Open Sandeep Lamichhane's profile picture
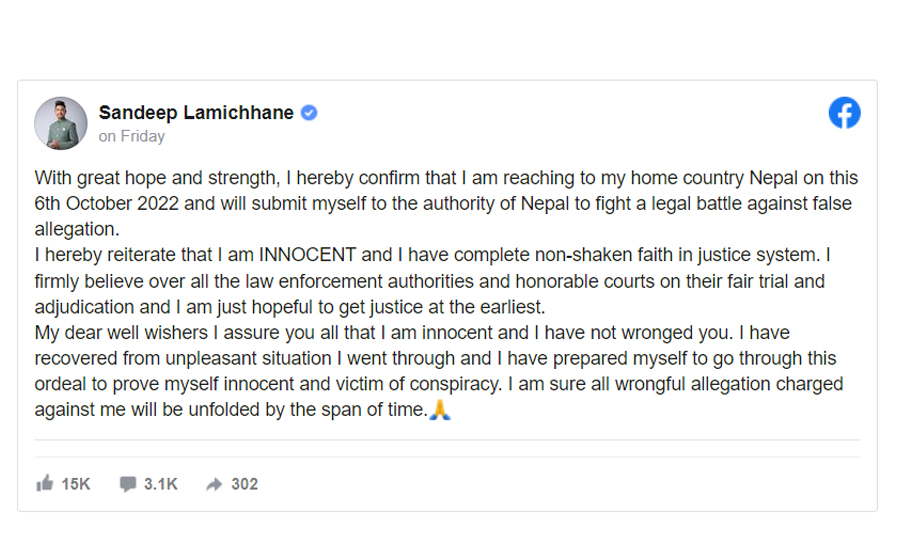 click(x=60, y=123)
